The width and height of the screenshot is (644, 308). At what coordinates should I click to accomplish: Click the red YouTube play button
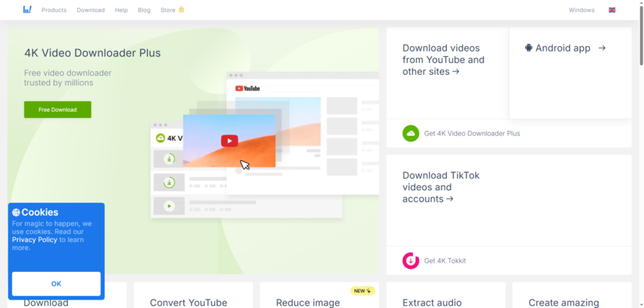click(x=230, y=141)
